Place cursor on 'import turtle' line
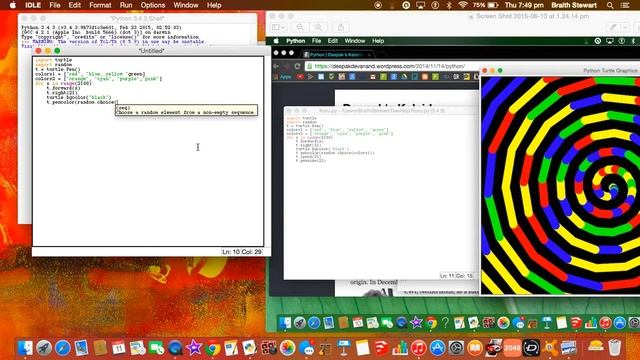Image resolution: width=640 pixels, height=360 pixels. point(53,60)
